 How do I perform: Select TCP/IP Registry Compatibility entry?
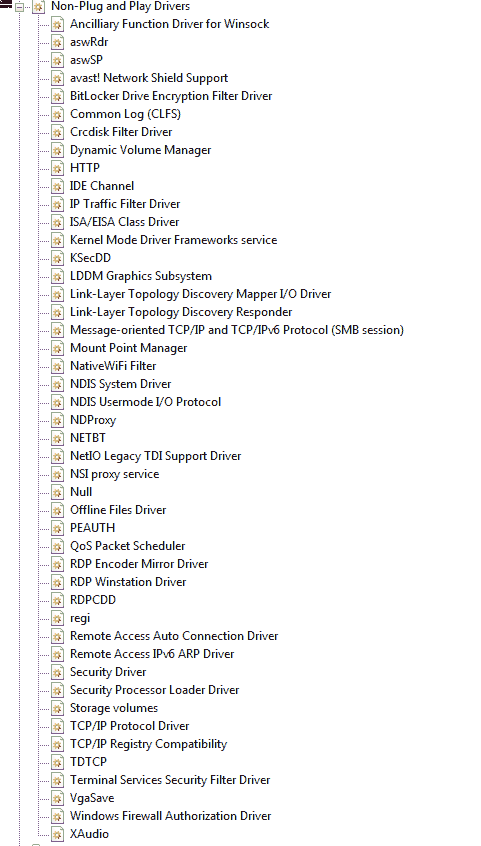coord(148,744)
